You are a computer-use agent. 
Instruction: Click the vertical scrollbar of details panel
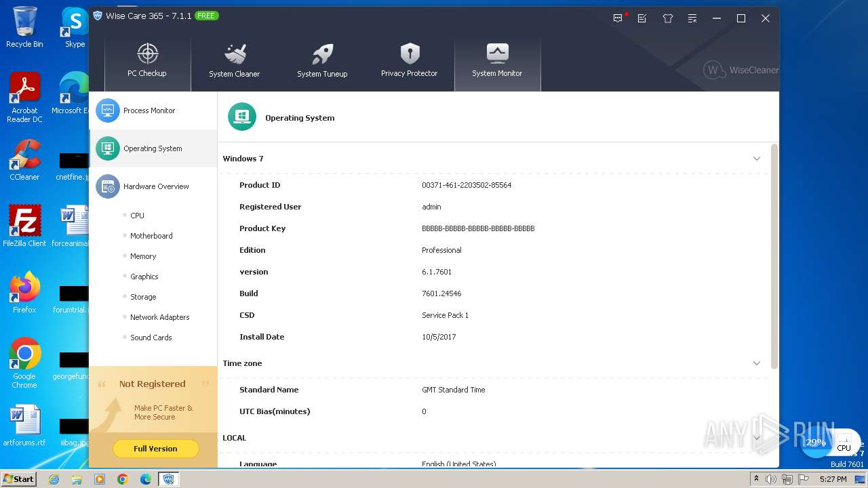point(774,258)
